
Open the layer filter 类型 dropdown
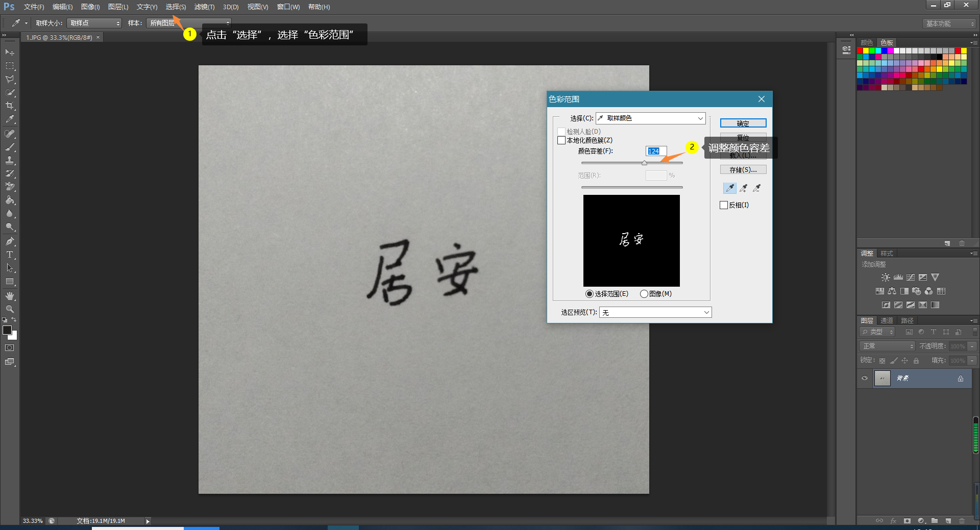point(877,332)
